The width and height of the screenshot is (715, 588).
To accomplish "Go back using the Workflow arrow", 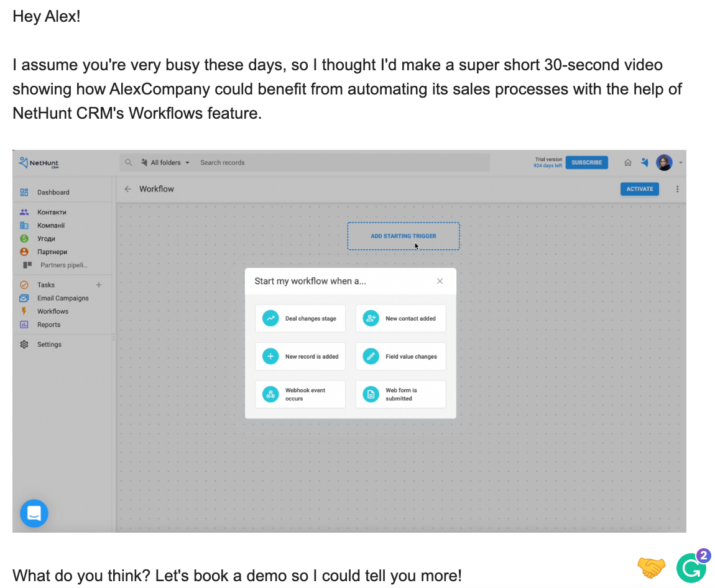I will click(128, 189).
